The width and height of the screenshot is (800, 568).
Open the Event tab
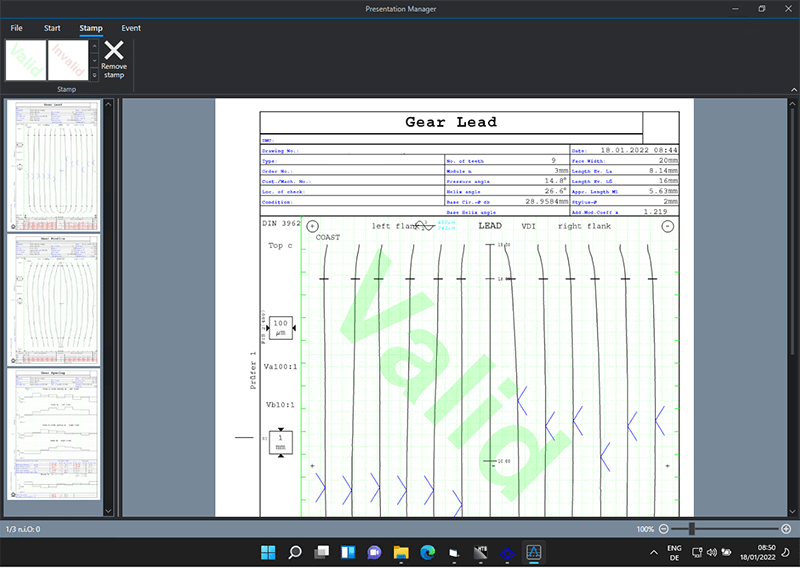(131, 28)
